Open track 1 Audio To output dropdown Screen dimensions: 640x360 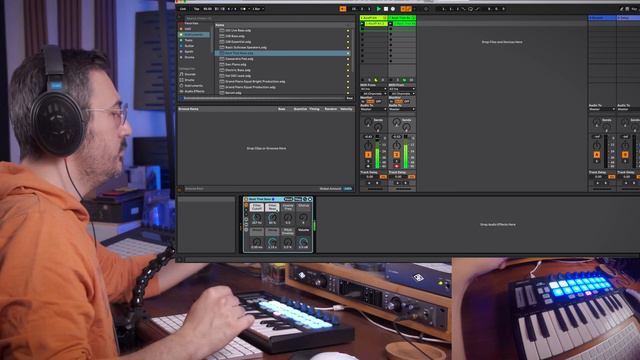point(373,109)
